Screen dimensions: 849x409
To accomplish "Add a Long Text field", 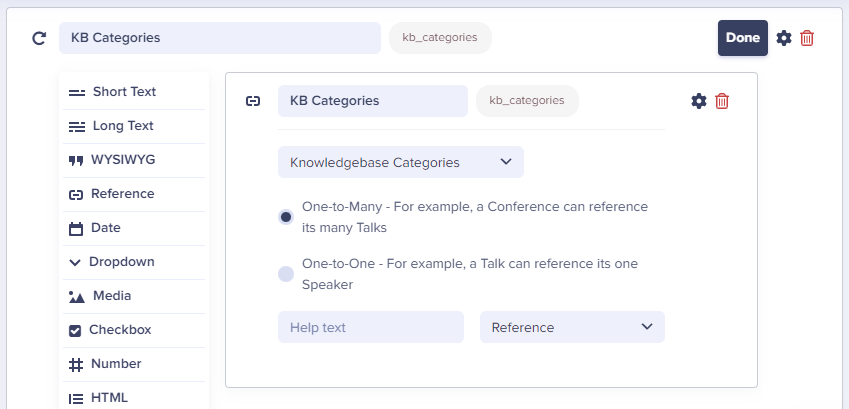I will click(x=134, y=126).
